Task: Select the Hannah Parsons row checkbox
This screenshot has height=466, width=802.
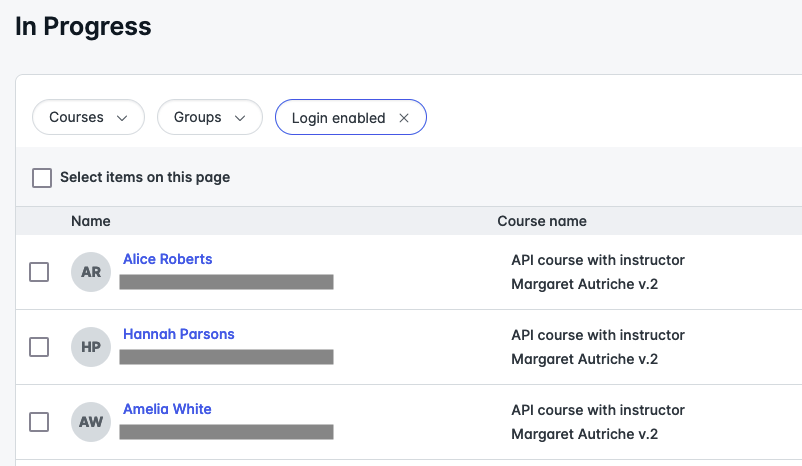Action: (x=39, y=347)
